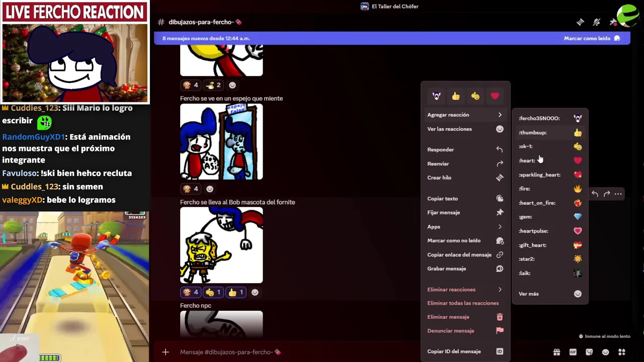644x362 pixels.
Task: Click Marcar como leído button
Action: click(x=592, y=39)
